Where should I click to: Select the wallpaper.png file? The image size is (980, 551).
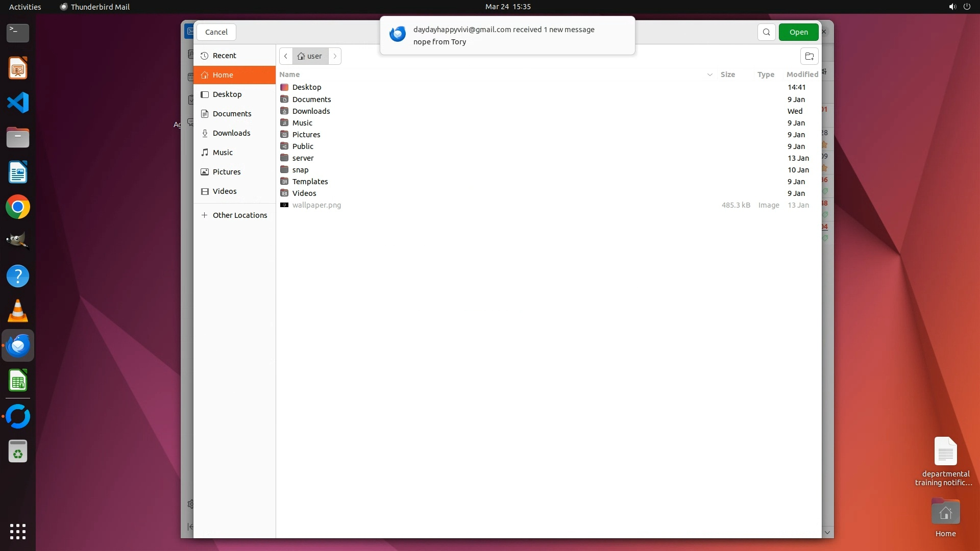316,205
